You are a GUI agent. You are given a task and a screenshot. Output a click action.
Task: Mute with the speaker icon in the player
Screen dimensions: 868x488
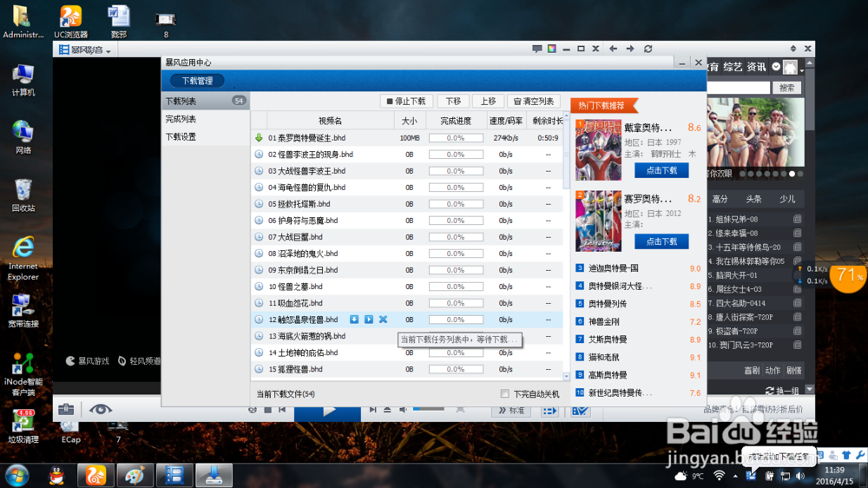click(x=403, y=410)
